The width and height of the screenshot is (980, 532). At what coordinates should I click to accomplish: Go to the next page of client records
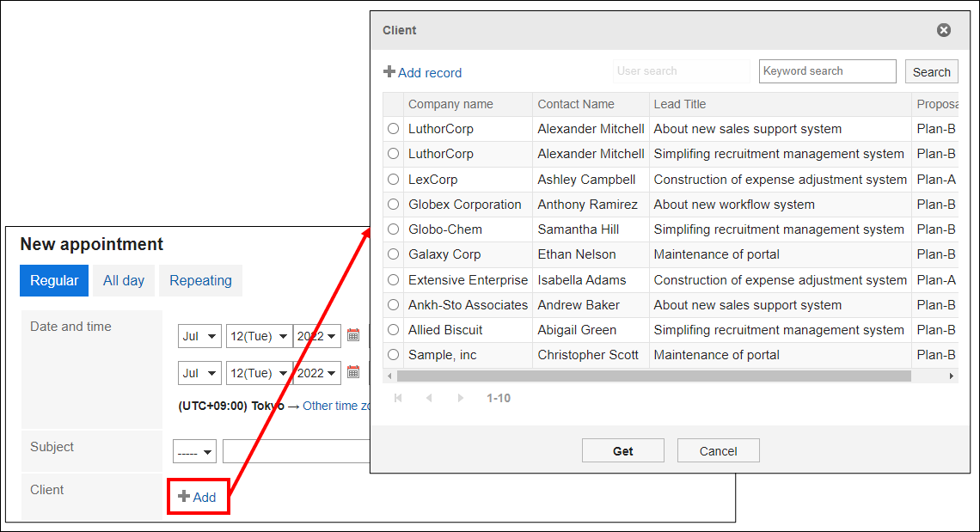460,398
